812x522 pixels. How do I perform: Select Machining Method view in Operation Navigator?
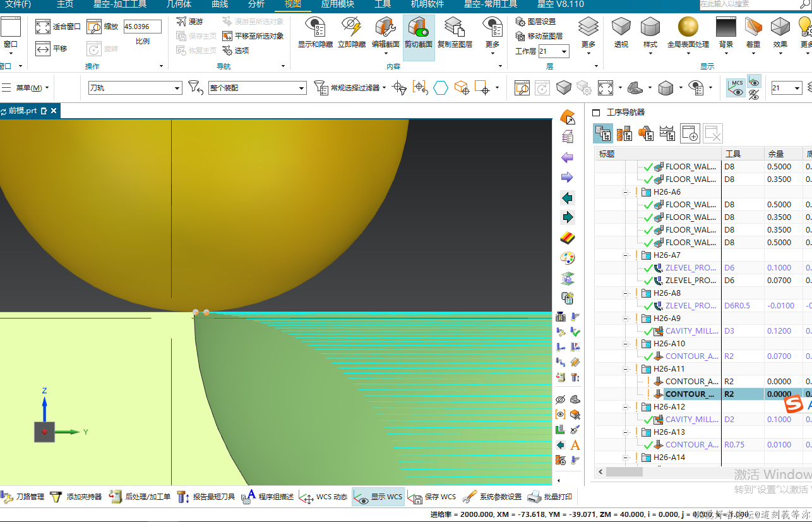coord(667,133)
